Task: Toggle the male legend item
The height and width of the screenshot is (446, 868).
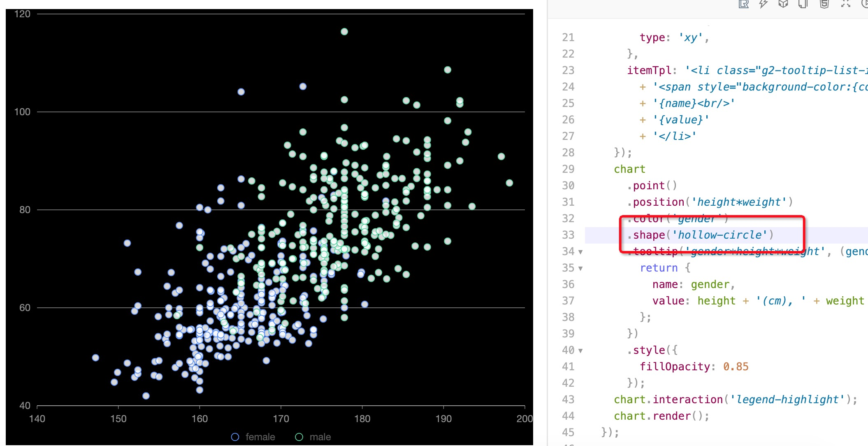Action: click(320, 437)
